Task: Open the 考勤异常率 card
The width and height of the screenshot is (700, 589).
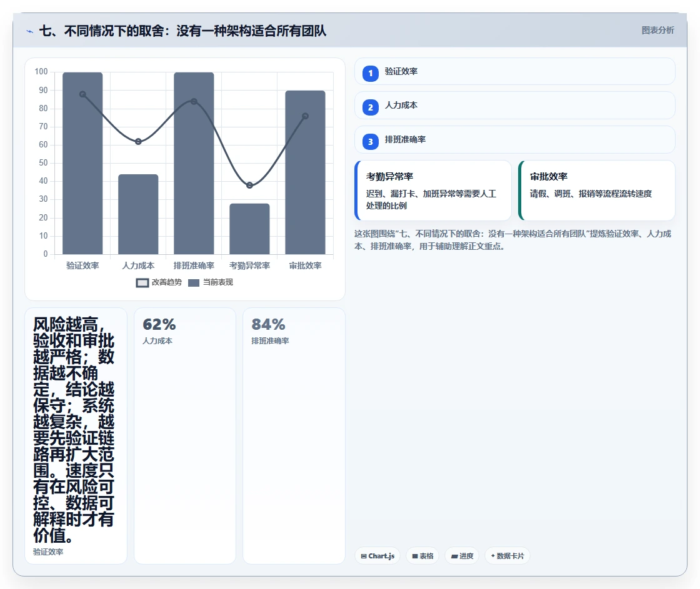Action: (433, 191)
